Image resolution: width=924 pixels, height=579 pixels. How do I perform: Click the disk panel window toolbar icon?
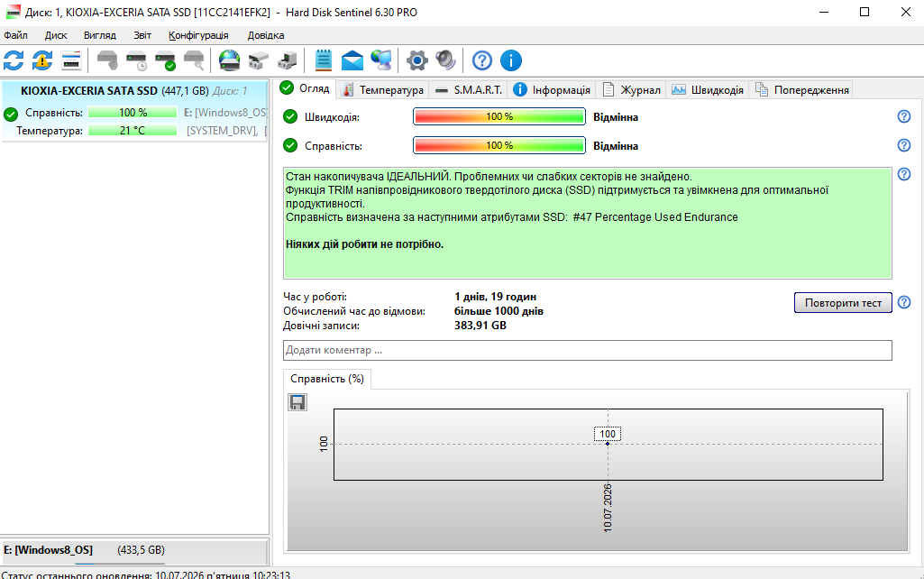71,60
